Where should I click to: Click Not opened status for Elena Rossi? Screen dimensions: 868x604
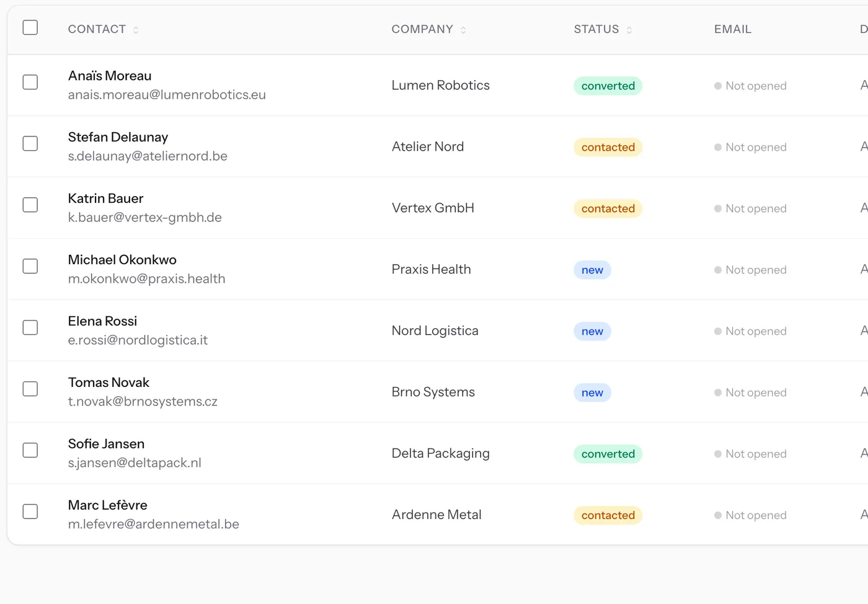[x=750, y=331]
